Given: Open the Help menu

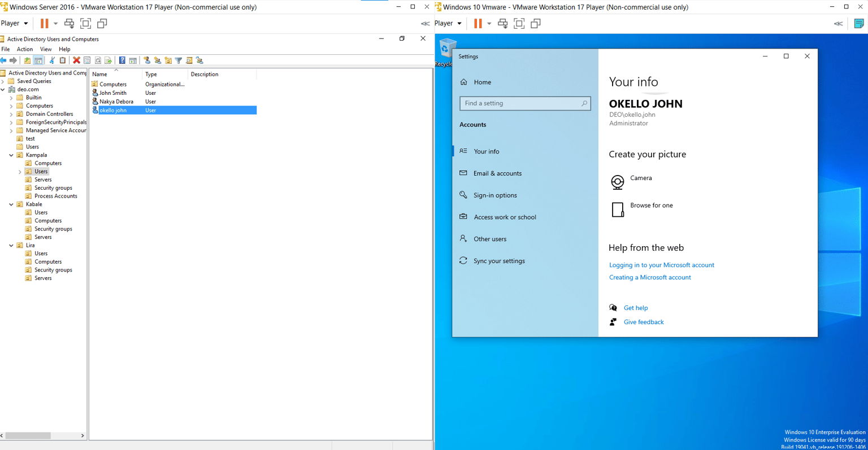Looking at the screenshot, I should pyautogui.click(x=64, y=49).
